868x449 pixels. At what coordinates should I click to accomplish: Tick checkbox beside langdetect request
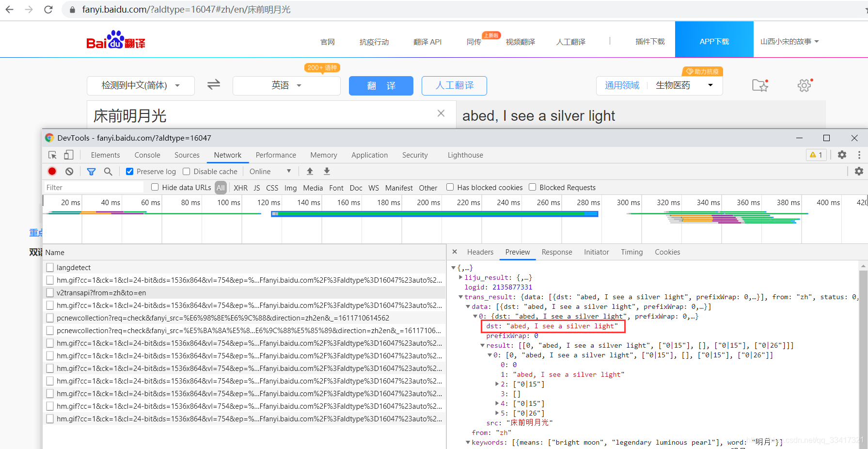click(x=50, y=267)
